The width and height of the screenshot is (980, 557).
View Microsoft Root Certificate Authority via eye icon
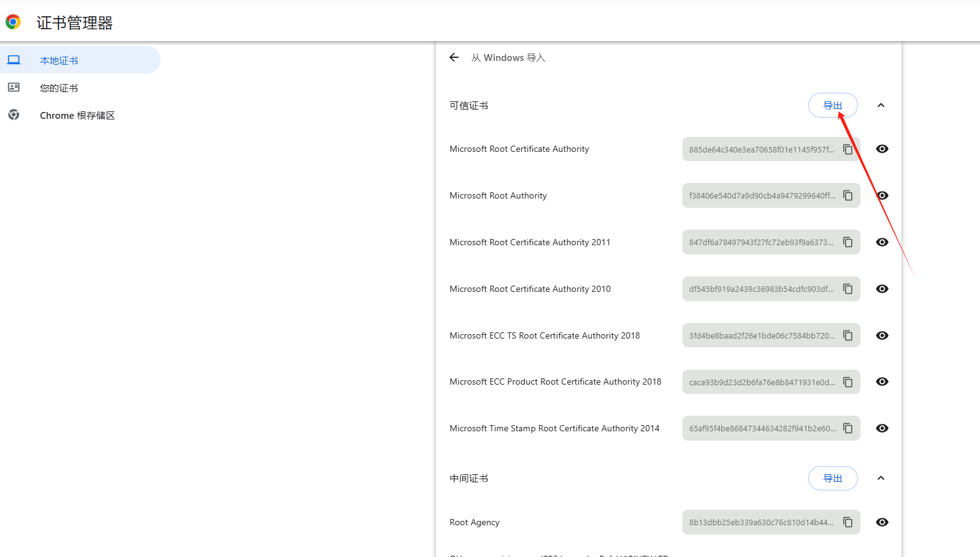(882, 149)
